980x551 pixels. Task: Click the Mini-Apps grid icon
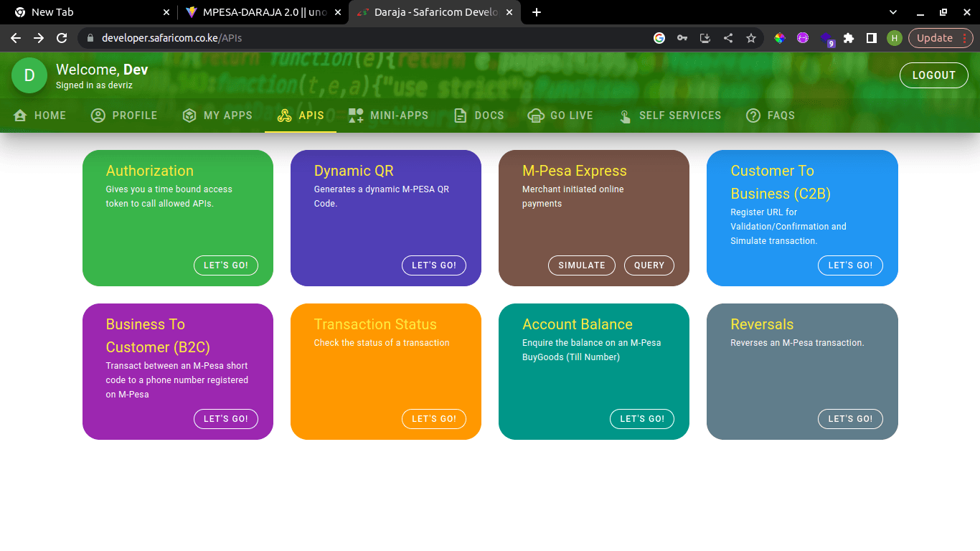356,116
